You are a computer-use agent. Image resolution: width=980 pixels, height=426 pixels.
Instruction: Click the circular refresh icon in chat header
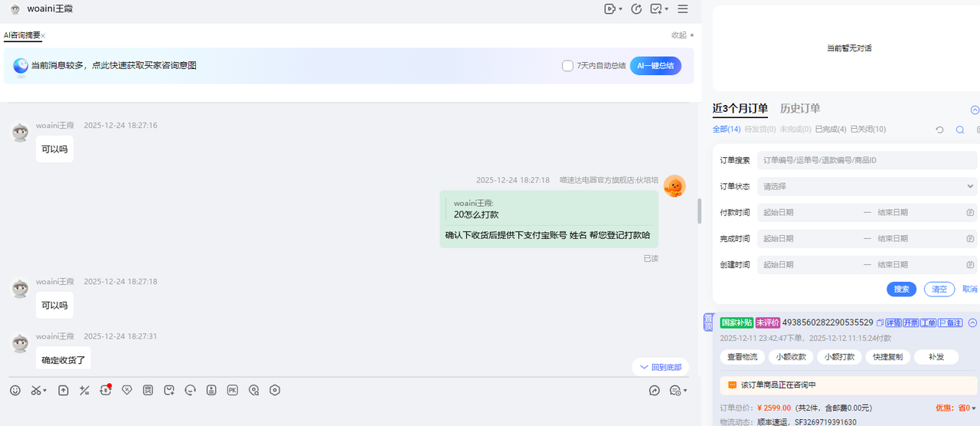636,9
